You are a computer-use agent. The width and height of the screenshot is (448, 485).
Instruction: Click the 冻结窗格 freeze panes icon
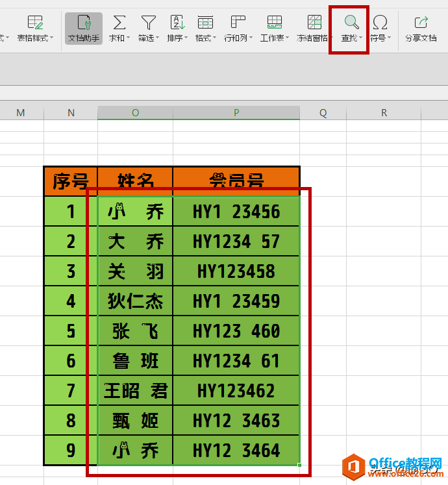(314, 22)
